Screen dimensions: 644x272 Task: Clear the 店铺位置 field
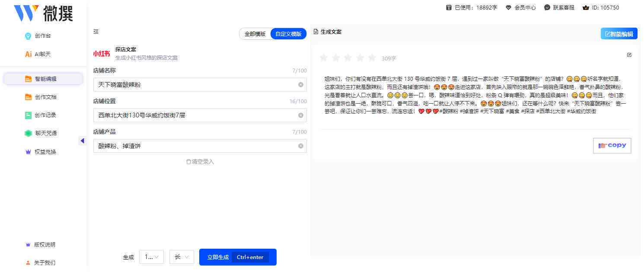301,115
